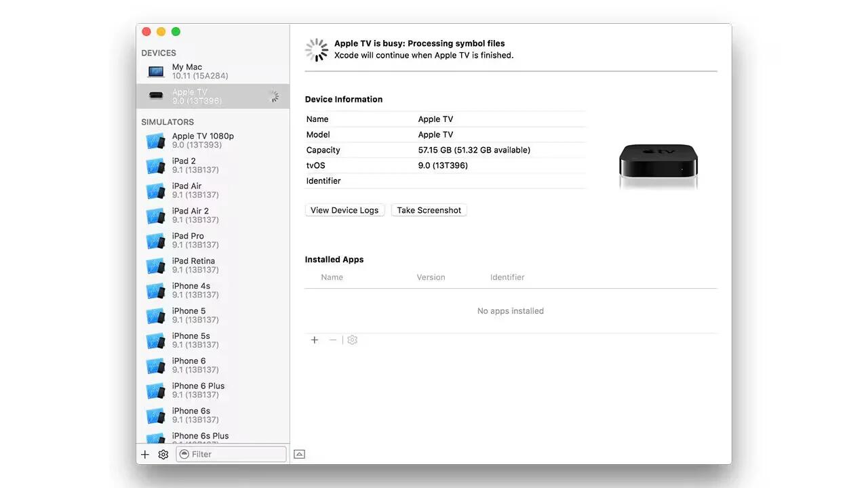The image size is (868, 488).
Task: Click the iPad Pro simulator icon
Action: [x=156, y=241]
